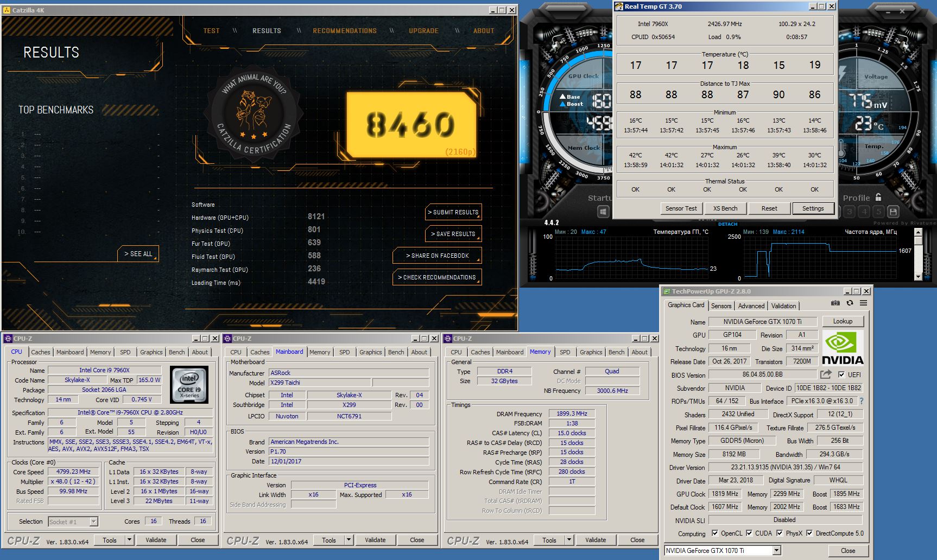
Task: Click the BIOS export share icon in GPU-Z
Action: 825,374
